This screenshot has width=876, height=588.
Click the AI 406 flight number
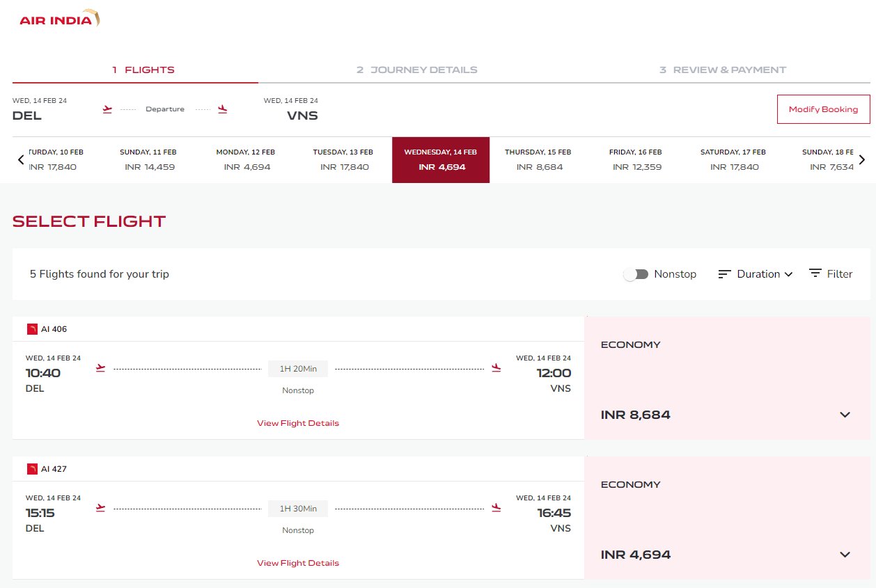pos(54,329)
